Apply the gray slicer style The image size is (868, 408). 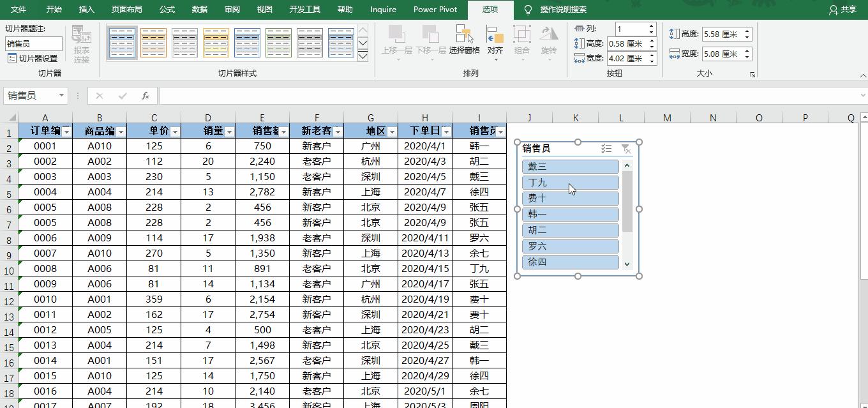pos(184,42)
